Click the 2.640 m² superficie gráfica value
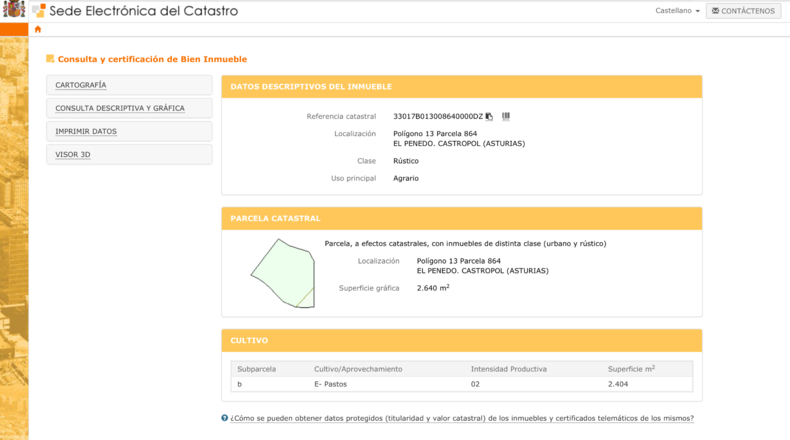790x440 pixels. pyautogui.click(x=433, y=288)
